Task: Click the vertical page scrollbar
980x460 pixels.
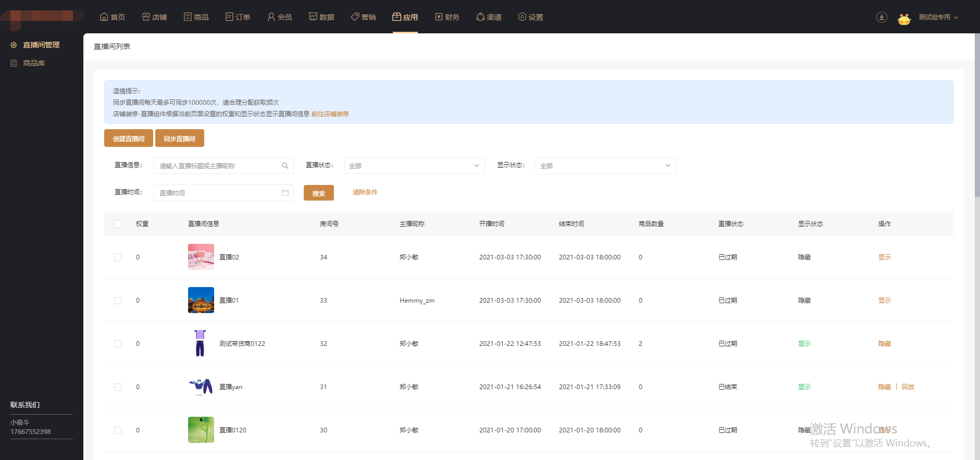Action: coord(977,115)
